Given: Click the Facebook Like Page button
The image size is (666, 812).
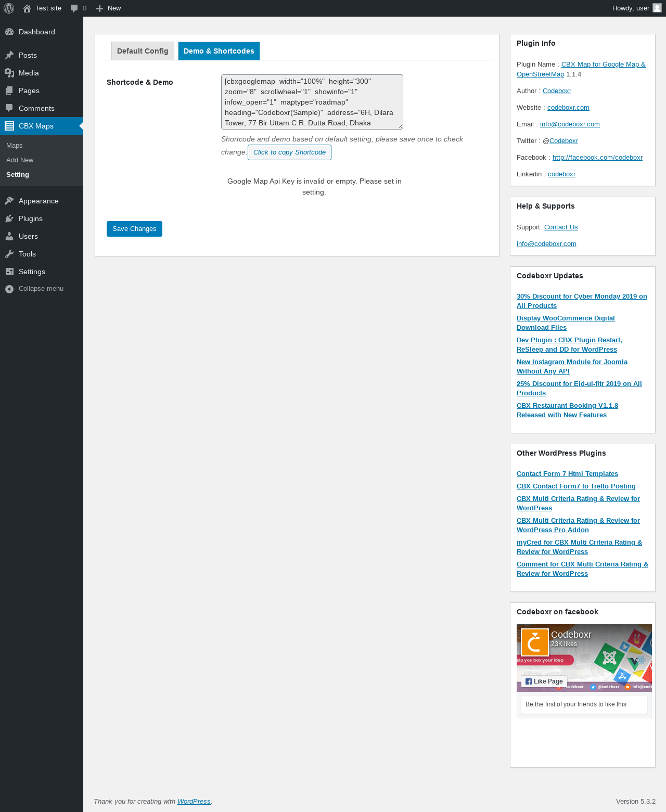Looking at the screenshot, I should 544,681.
